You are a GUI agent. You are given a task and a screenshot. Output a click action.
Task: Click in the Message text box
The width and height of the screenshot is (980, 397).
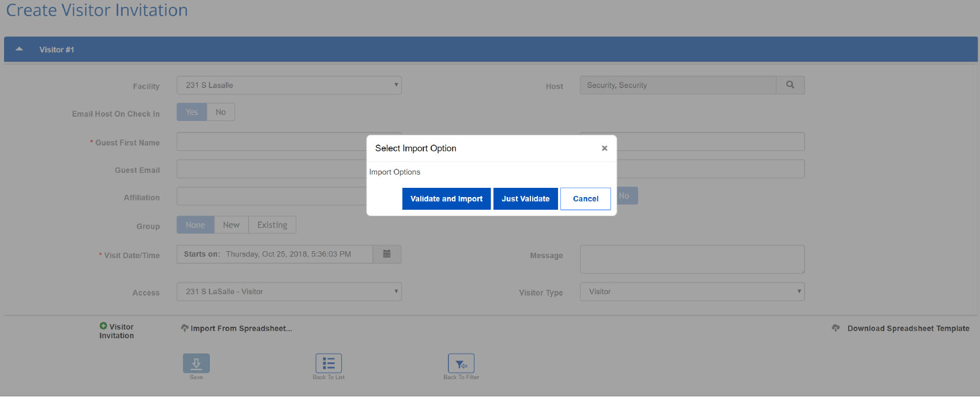pyautogui.click(x=692, y=259)
